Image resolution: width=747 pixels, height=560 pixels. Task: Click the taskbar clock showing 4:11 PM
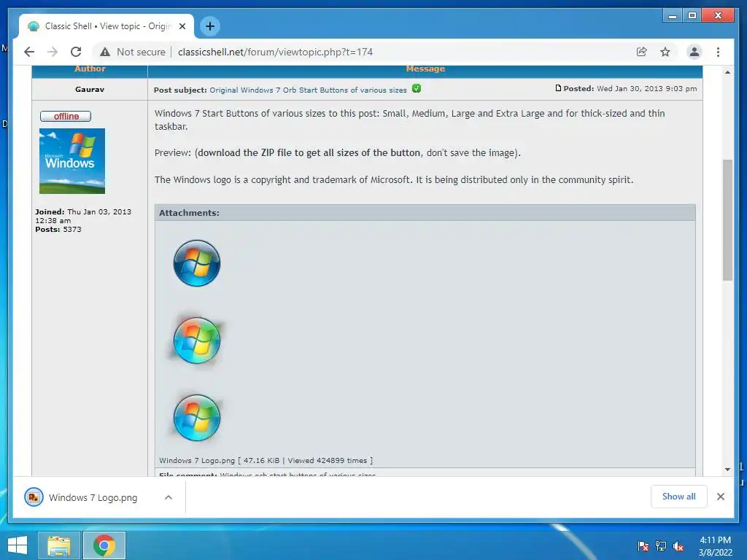(715, 546)
